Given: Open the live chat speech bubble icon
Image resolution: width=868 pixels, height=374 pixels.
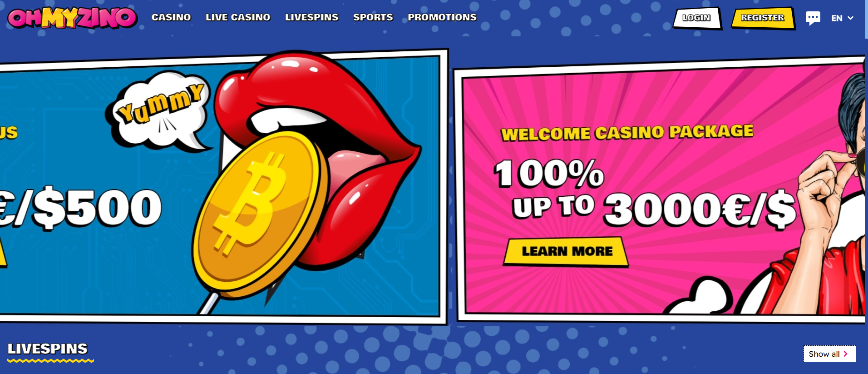Looking at the screenshot, I should point(813,18).
